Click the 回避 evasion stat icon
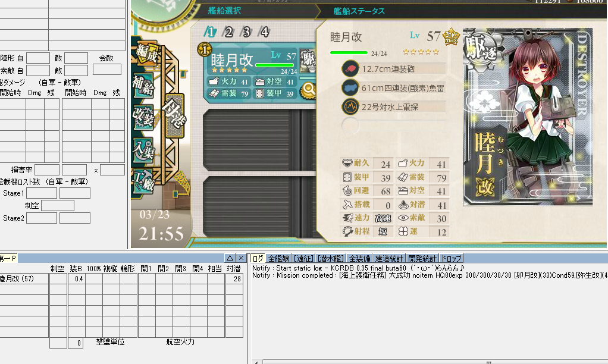The image size is (608, 364). pos(347,191)
